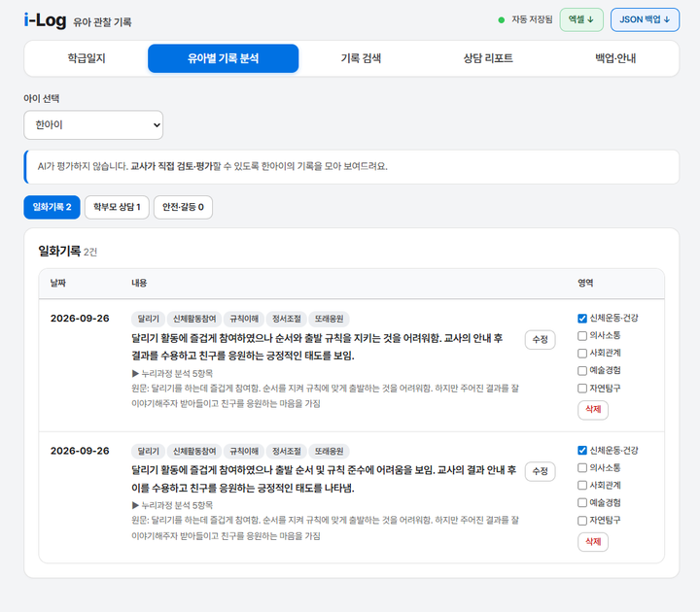Viewport: 700px width, 612px height.
Task: Check 예술경험 in the second record
Action: click(x=582, y=503)
